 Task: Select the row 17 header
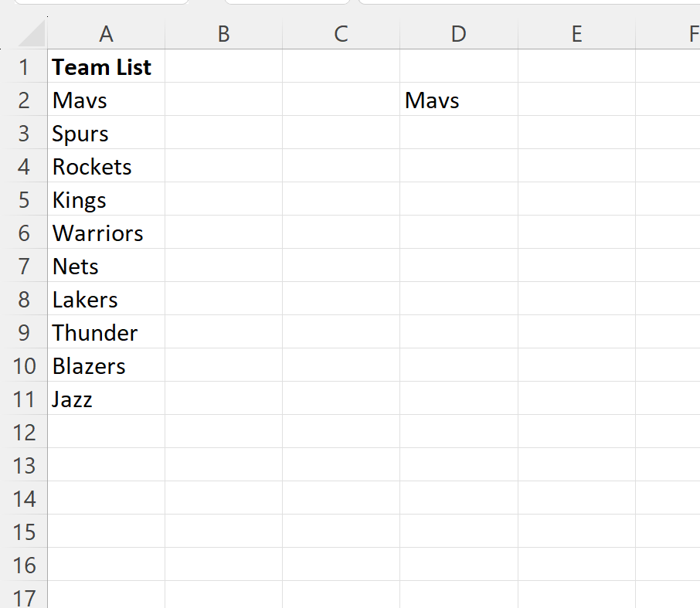click(23, 597)
